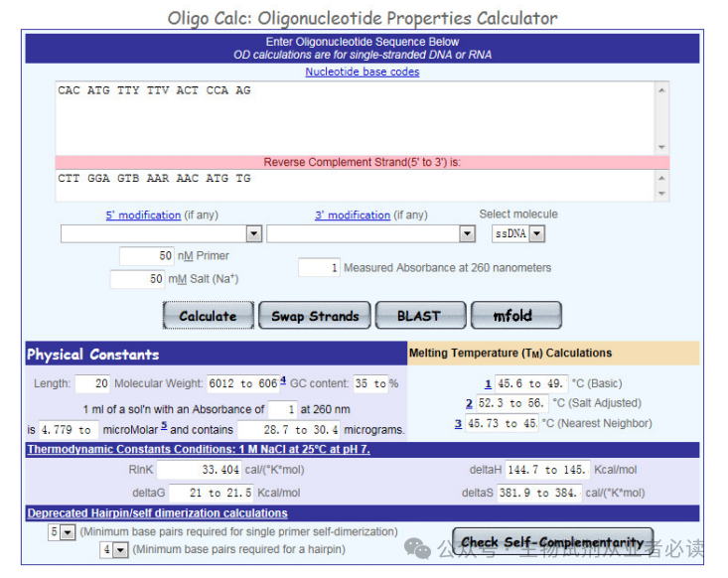Viewport: 728px width, 578px height.
Task: Click the deltaG value field
Action: [212, 493]
